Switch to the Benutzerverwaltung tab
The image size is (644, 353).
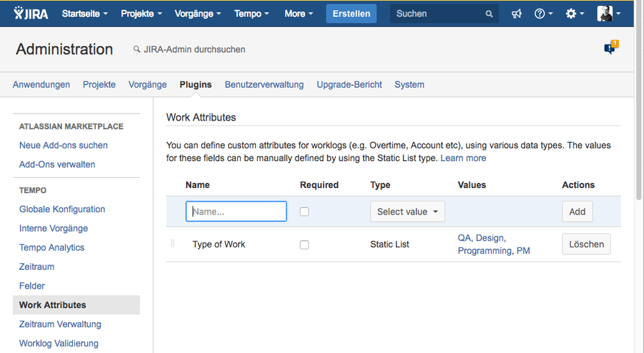(264, 84)
